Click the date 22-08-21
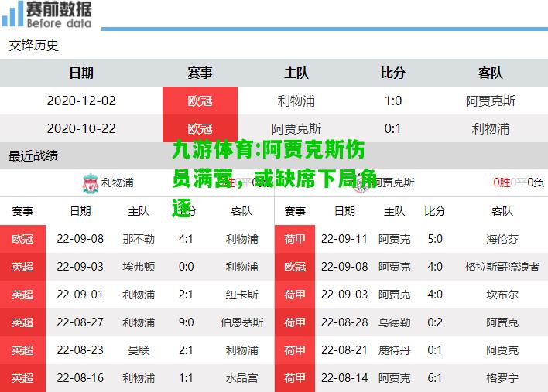548x392 pixels. click(x=344, y=350)
